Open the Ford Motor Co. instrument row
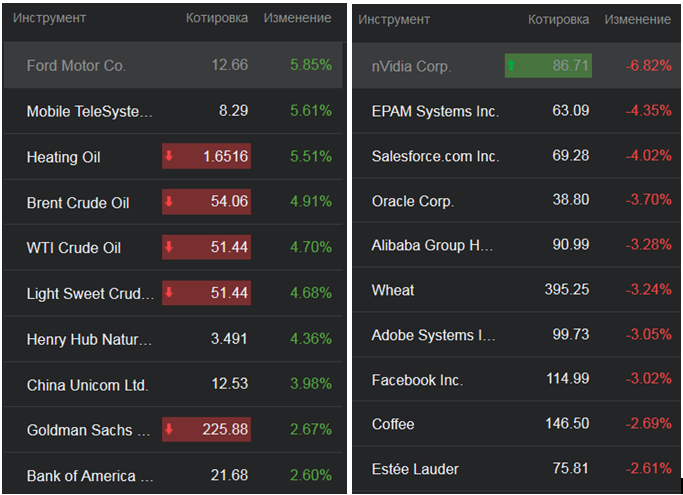The width and height of the screenshot is (683, 495). tap(76, 66)
